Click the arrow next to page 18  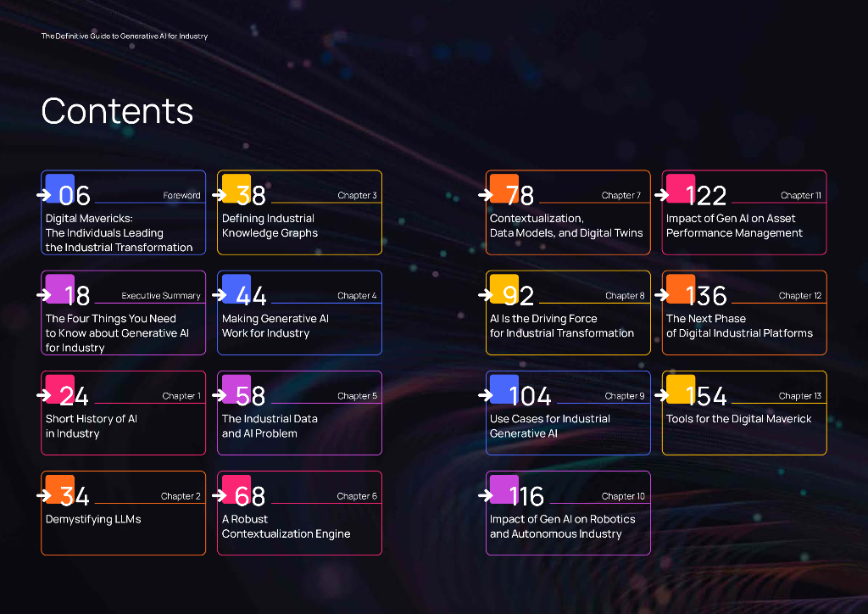point(44,295)
